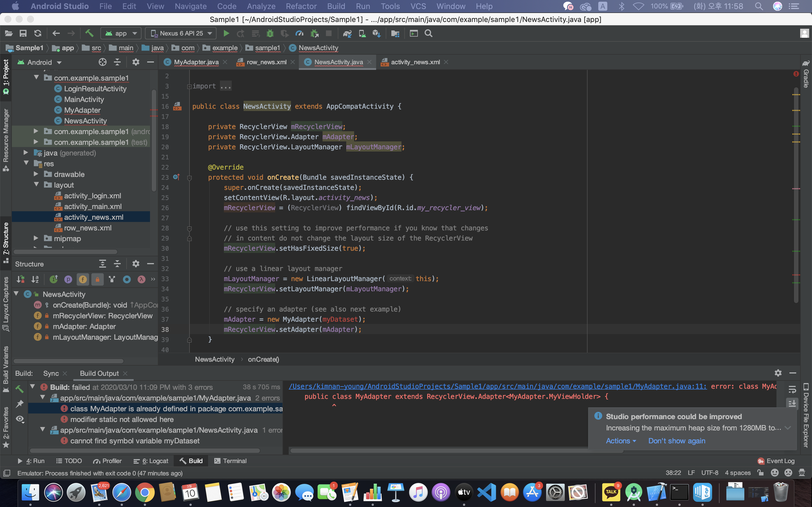Toggle Show Fields filter in Structure panel

coord(83,279)
